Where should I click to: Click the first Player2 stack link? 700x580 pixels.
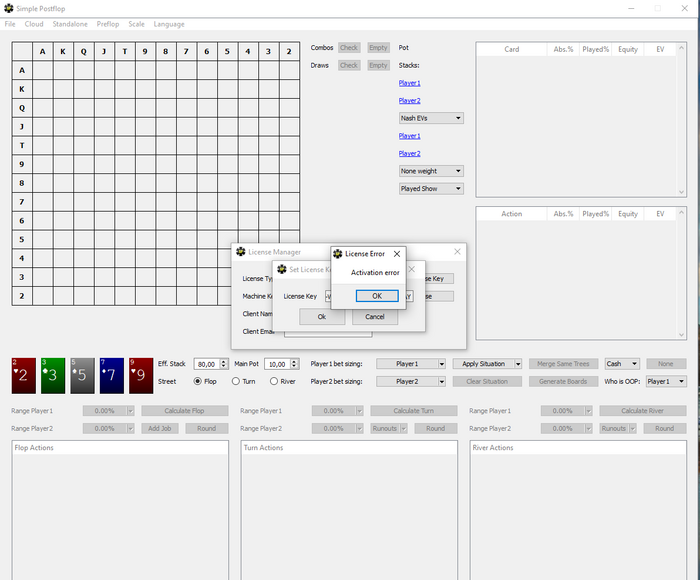[x=409, y=100]
